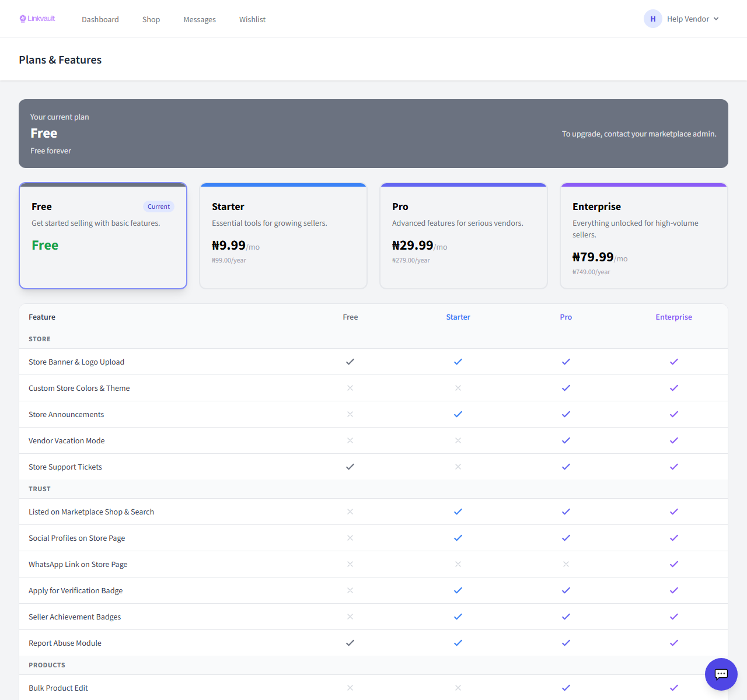747x700 pixels.
Task: Click Starter cross for Vendor Vacation Mode
Action: click(x=458, y=440)
